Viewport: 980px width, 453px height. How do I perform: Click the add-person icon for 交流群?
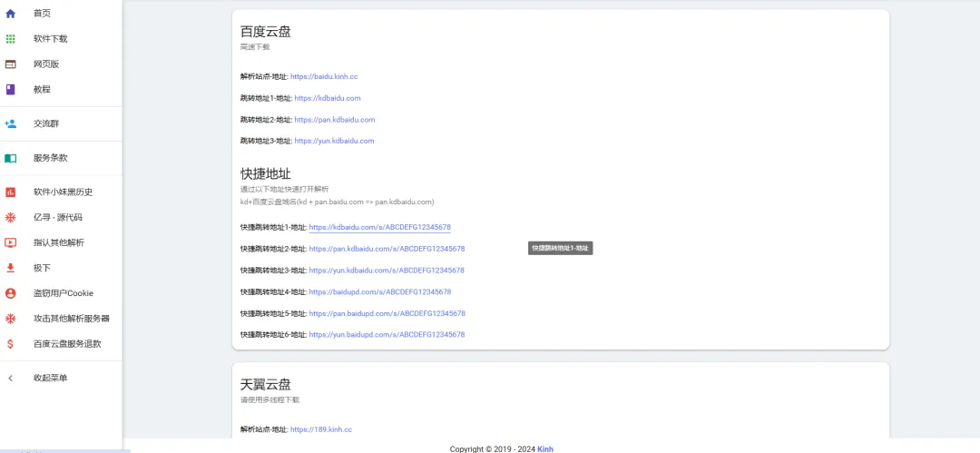coord(10,123)
